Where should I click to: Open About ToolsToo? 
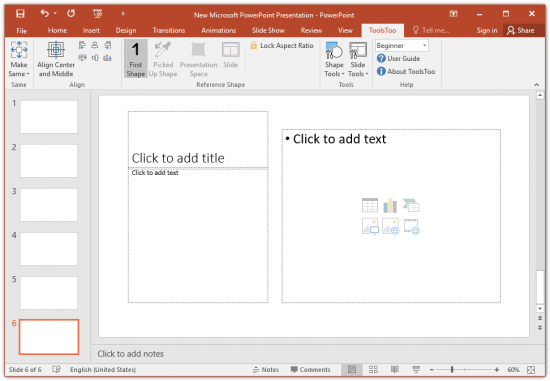tap(406, 72)
